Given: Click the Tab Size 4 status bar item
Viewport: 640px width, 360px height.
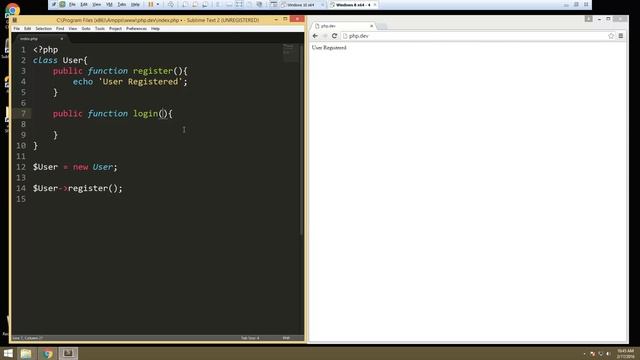Looking at the screenshot, I should click(250, 338).
